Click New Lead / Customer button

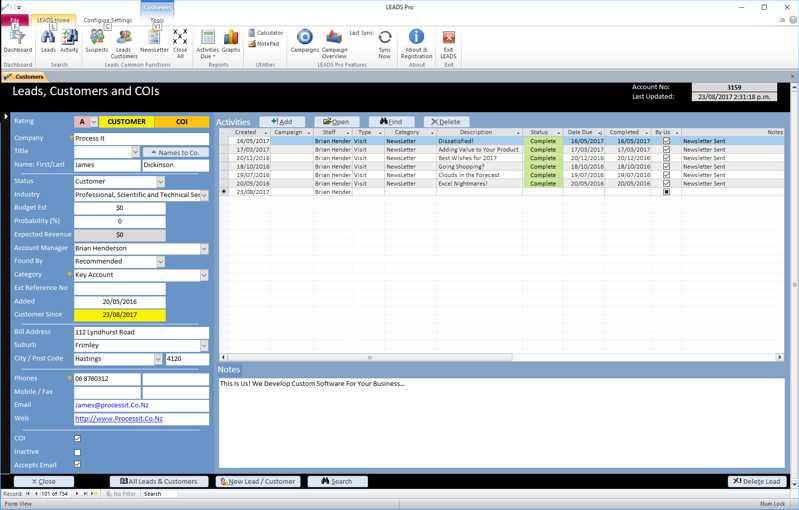pos(258,481)
